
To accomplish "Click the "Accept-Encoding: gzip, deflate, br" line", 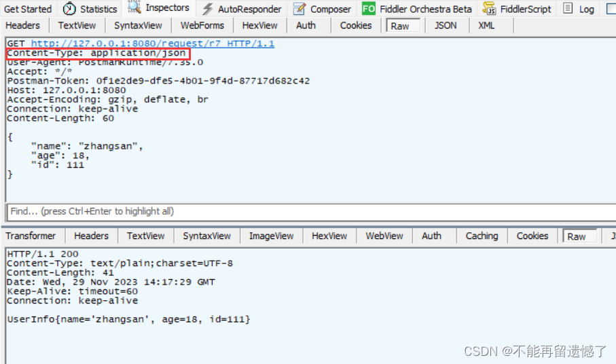I will (x=107, y=100).
